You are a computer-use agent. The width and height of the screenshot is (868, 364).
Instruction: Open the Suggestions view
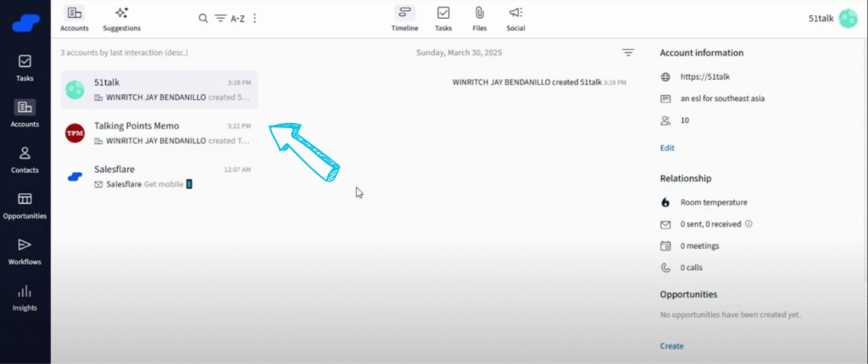point(121,18)
